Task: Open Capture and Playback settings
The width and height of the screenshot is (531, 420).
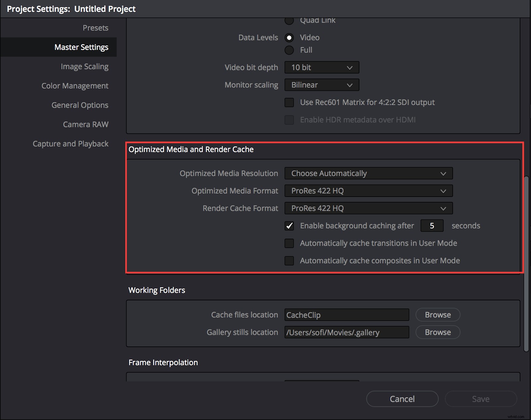Action: click(71, 144)
